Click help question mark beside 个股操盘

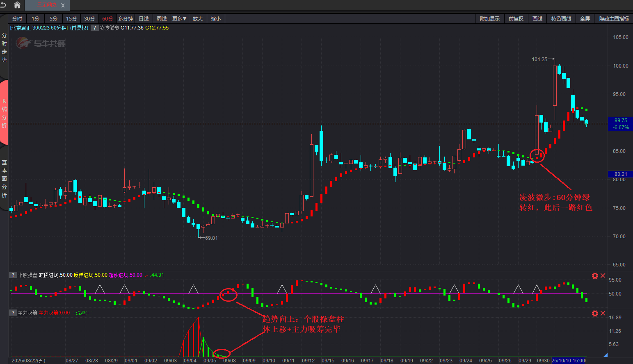(13, 275)
